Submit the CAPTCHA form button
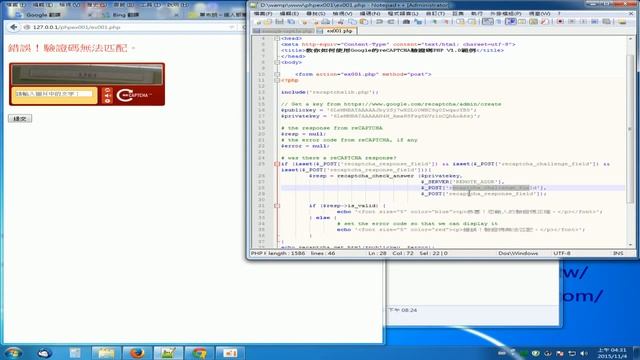This screenshot has height=360, width=640. [20, 118]
